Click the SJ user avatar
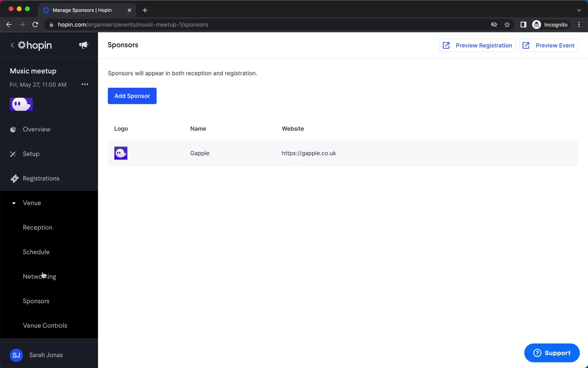Viewport: 588px width, 368px height. (16, 355)
